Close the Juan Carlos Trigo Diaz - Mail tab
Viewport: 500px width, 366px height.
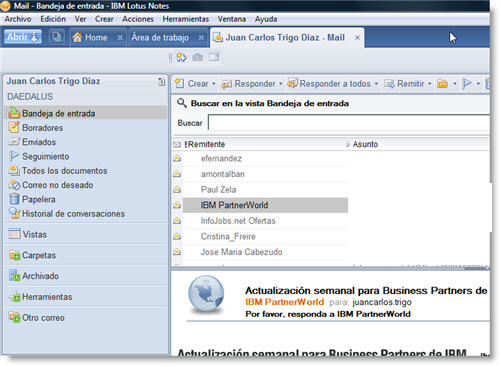357,38
